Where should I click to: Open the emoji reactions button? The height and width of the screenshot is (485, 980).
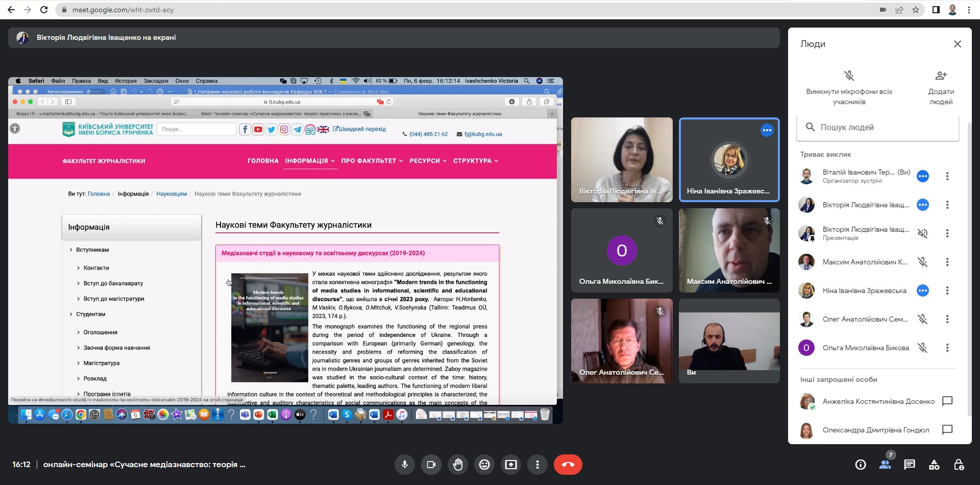[x=484, y=465]
